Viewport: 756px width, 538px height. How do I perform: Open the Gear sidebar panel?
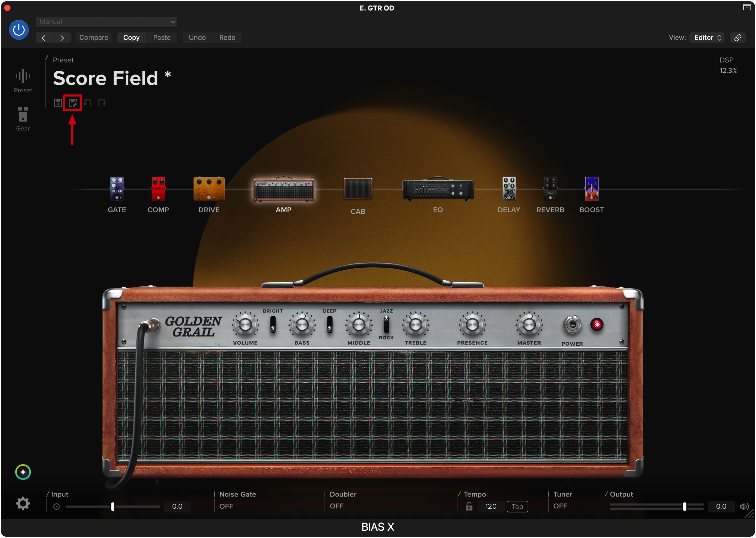(23, 115)
